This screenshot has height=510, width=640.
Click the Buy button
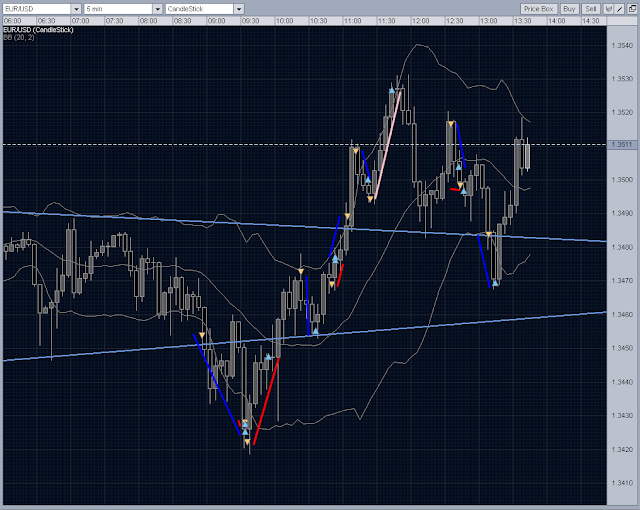[569, 9]
